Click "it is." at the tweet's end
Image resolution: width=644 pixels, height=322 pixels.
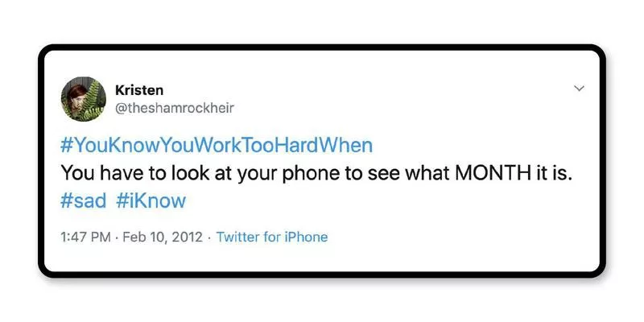point(552,173)
